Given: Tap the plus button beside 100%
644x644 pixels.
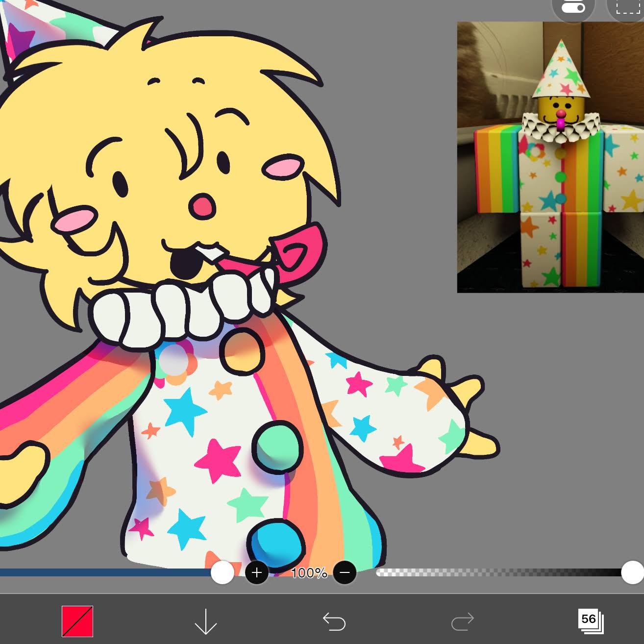Looking at the screenshot, I should 256,572.
